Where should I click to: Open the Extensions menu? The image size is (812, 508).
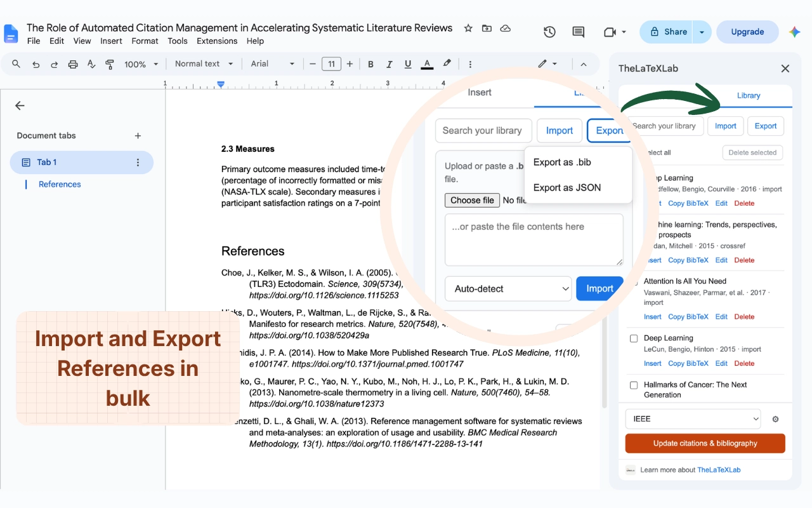pyautogui.click(x=217, y=41)
